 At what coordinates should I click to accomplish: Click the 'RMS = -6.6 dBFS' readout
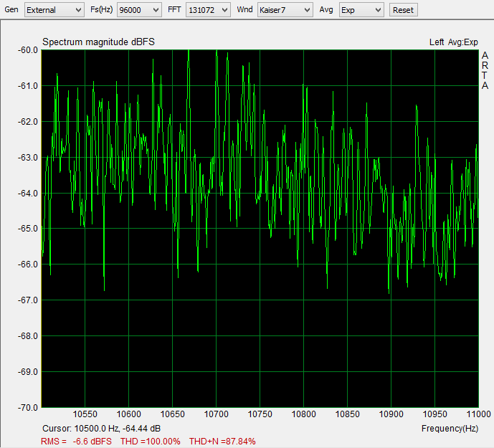pos(76,442)
